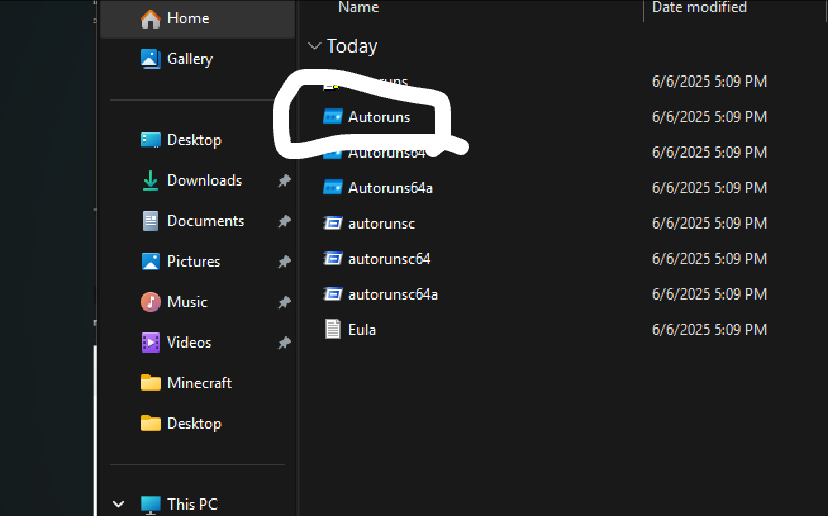Click the autorunsc64 file icon
The image size is (828, 516).
333,259
